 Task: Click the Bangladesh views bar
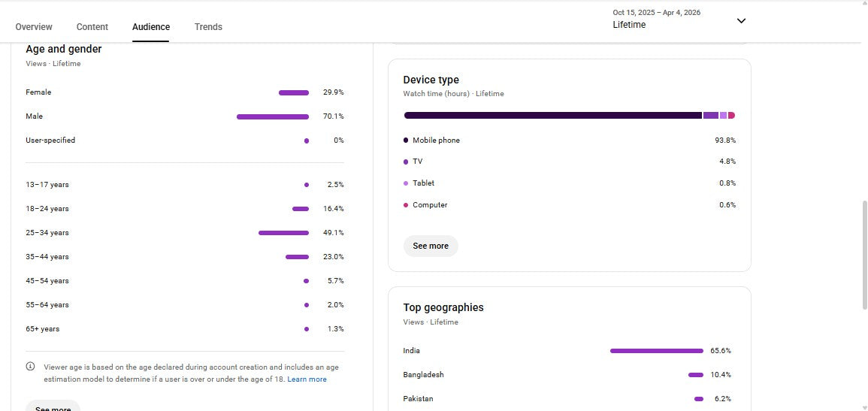coord(696,375)
